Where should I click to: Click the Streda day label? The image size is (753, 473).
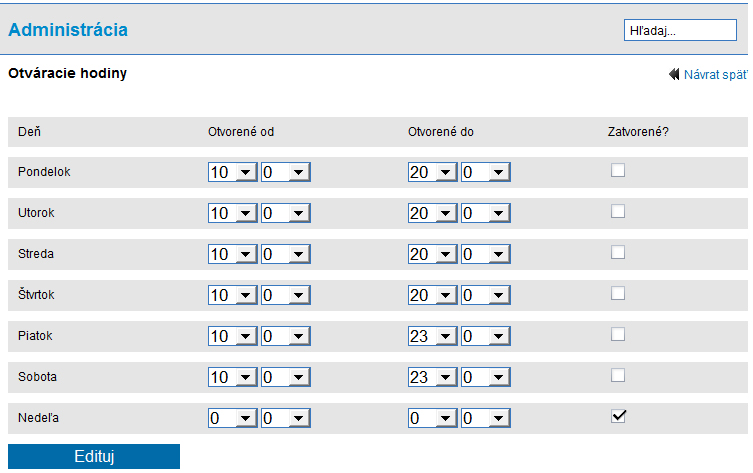tap(36, 254)
